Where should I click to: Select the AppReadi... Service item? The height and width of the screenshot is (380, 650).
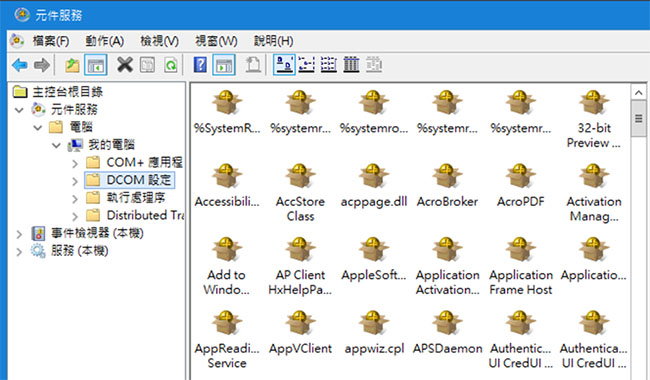click(x=227, y=339)
